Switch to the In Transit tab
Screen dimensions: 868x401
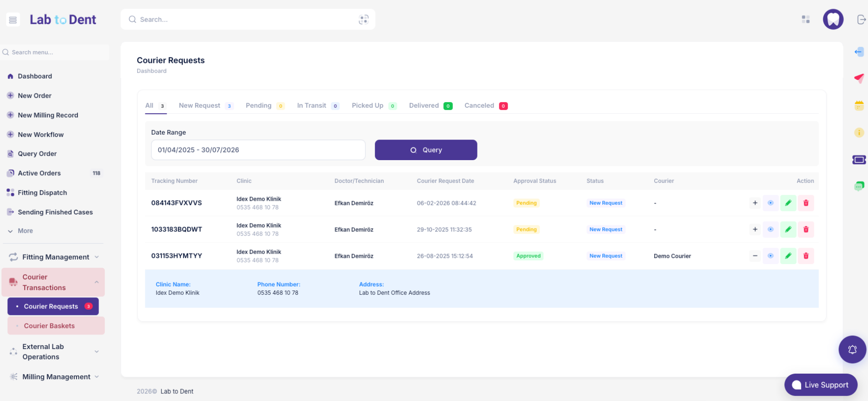click(x=312, y=106)
